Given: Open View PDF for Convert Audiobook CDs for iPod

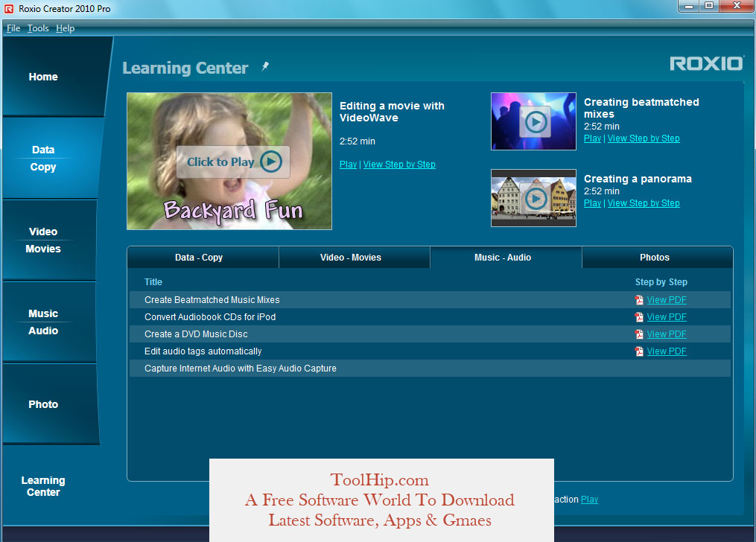Looking at the screenshot, I should point(667,317).
